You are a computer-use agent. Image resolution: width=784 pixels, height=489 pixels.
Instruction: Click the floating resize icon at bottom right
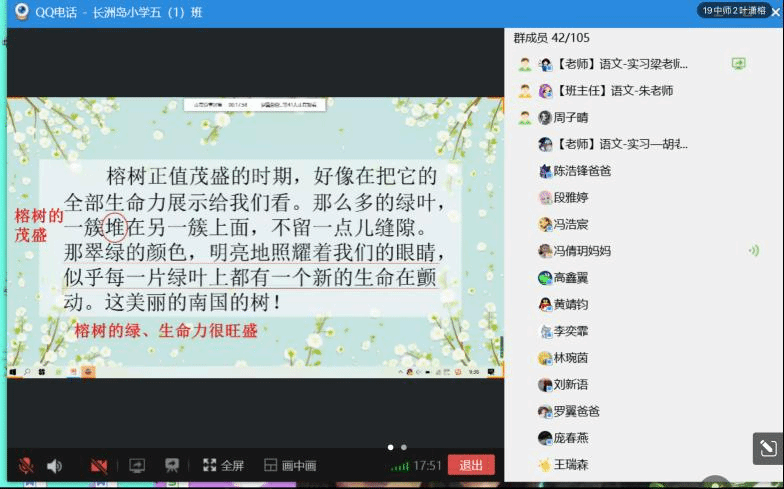766,448
